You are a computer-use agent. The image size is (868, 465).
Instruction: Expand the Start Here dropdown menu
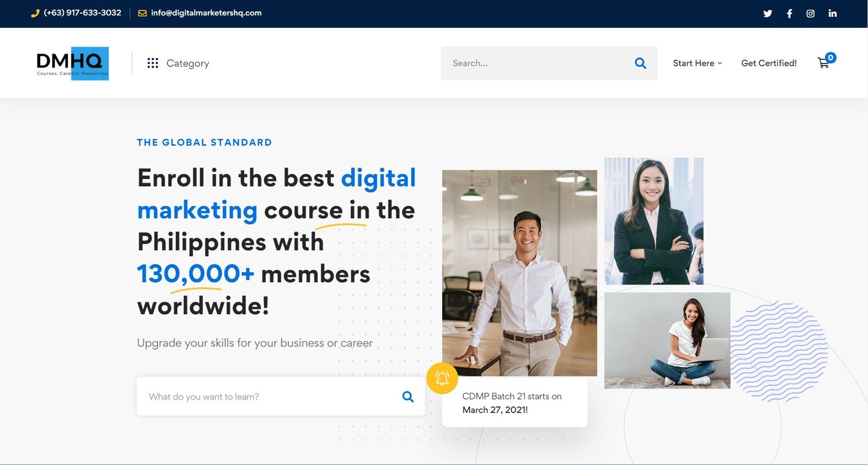click(697, 63)
